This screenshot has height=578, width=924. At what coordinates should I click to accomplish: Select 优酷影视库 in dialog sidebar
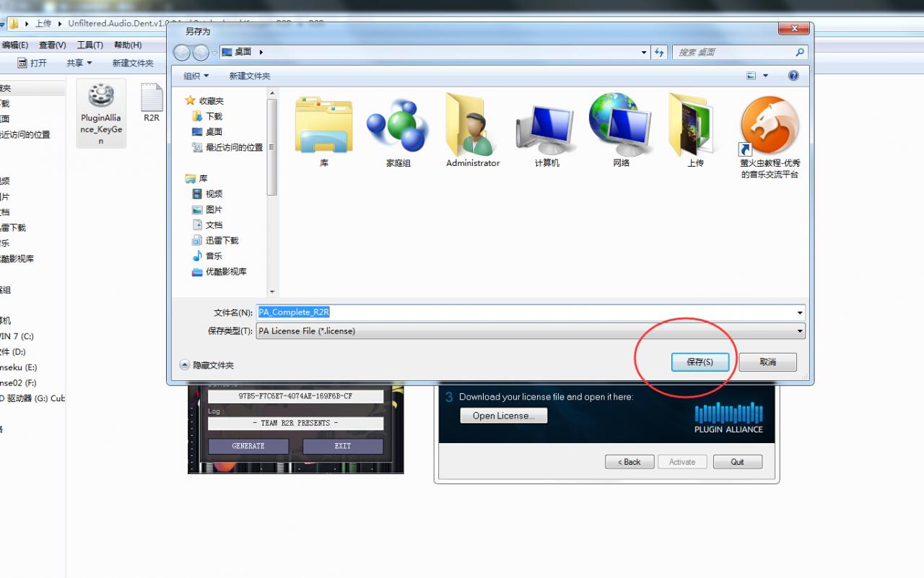click(x=219, y=271)
